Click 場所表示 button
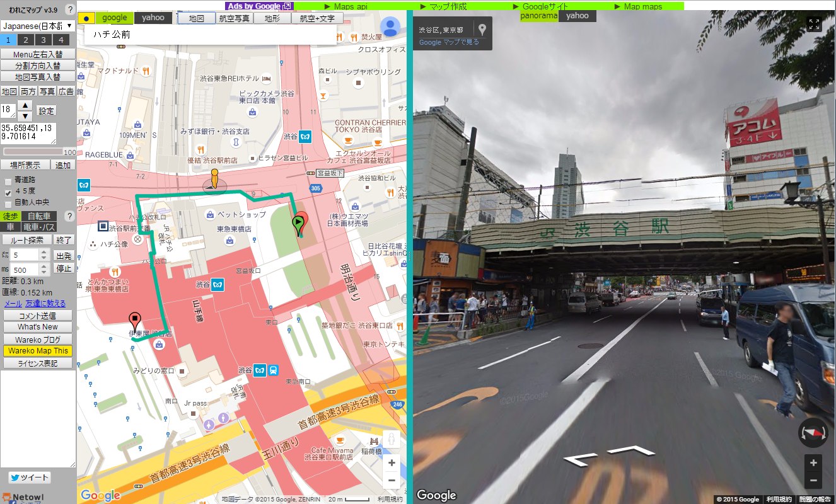 (25, 165)
